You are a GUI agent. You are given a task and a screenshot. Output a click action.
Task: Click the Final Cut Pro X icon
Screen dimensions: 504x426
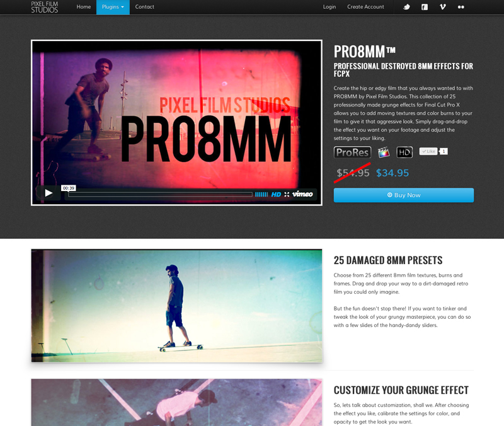pyautogui.click(x=384, y=152)
